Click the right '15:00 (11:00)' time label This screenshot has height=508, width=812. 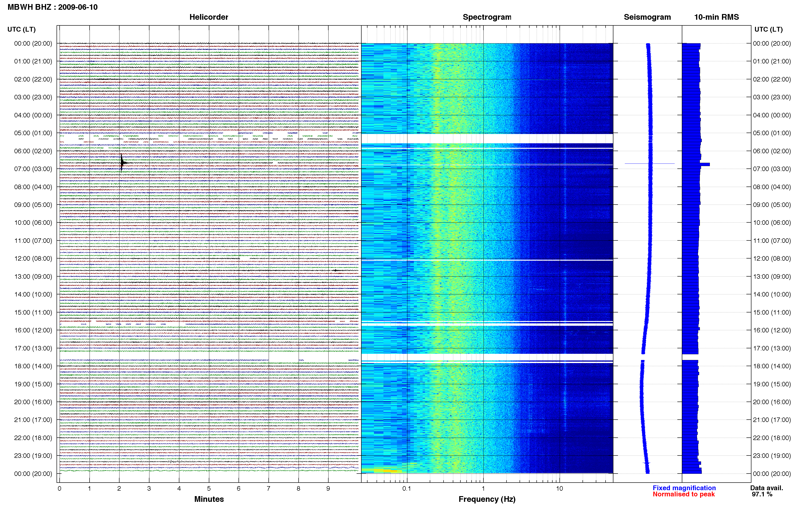[772, 312]
